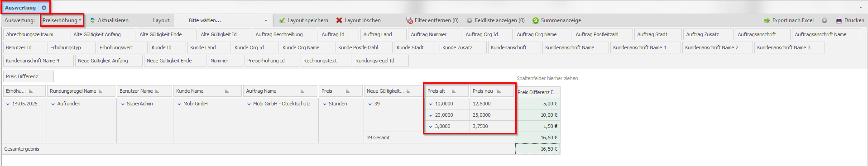Viewport: 868px width, 166px height.
Task: Click the 5,00 € difference cell
Action: tap(538, 104)
